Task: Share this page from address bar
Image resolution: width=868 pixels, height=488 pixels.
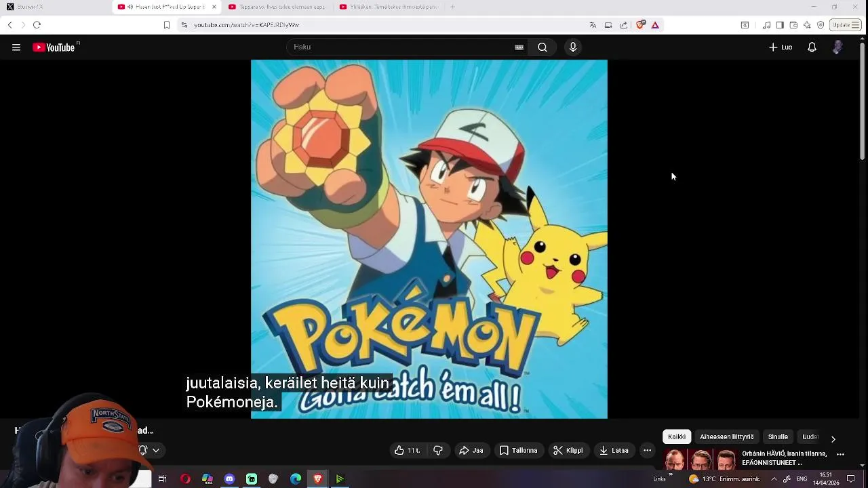Action: click(624, 25)
